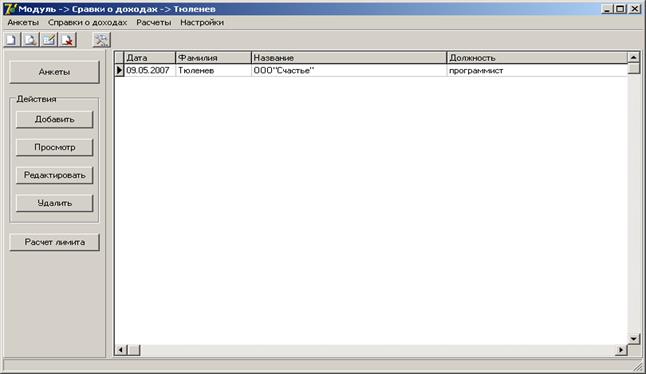Screen dimensions: 646x374
Task: Click the new document toolbar icon
Action: pyautogui.click(x=12, y=40)
